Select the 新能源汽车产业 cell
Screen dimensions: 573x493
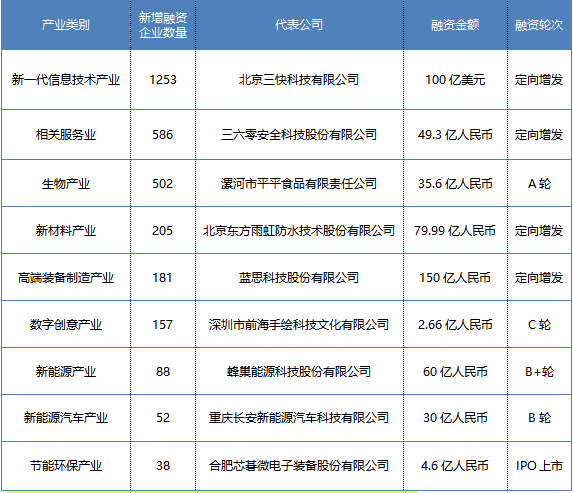pos(66,418)
